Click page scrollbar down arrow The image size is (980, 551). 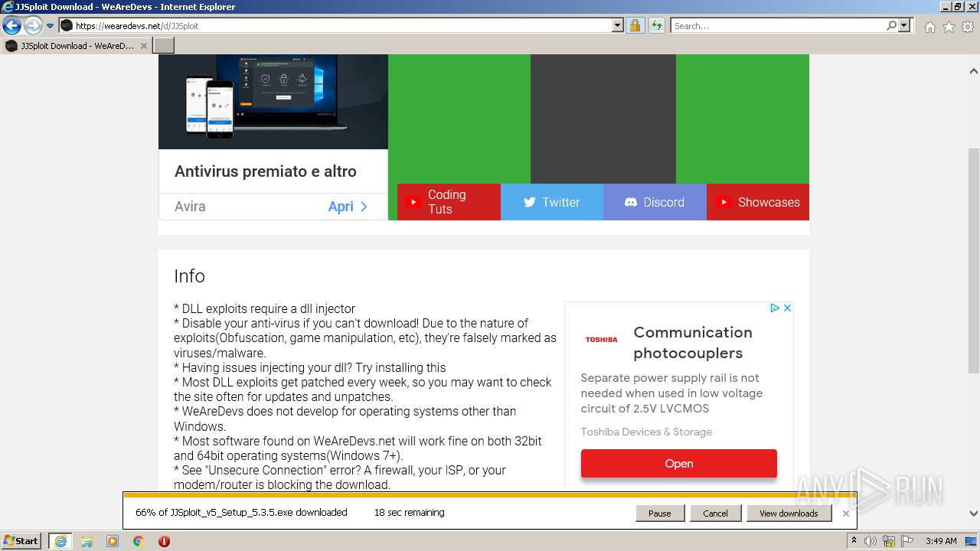(973, 514)
